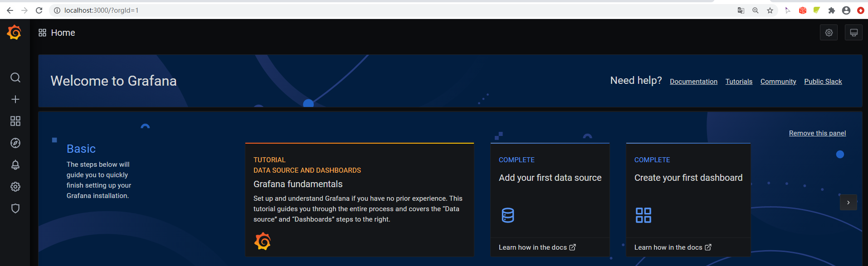Click the browser forward arrow
The height and width of the screenshot is (266, 868).
point(24,10)
